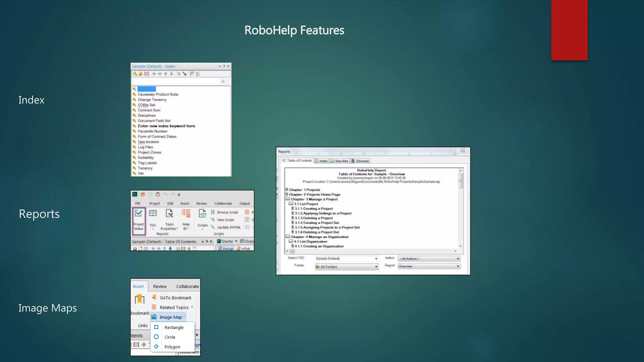
Task: Click the Starter document tab
Action: (227, 241)
